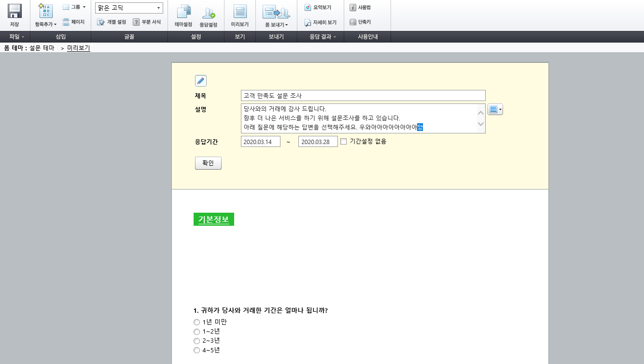The image size is (644, 364).
Task: Click the 제목 title input field
Action: point(363,96)
